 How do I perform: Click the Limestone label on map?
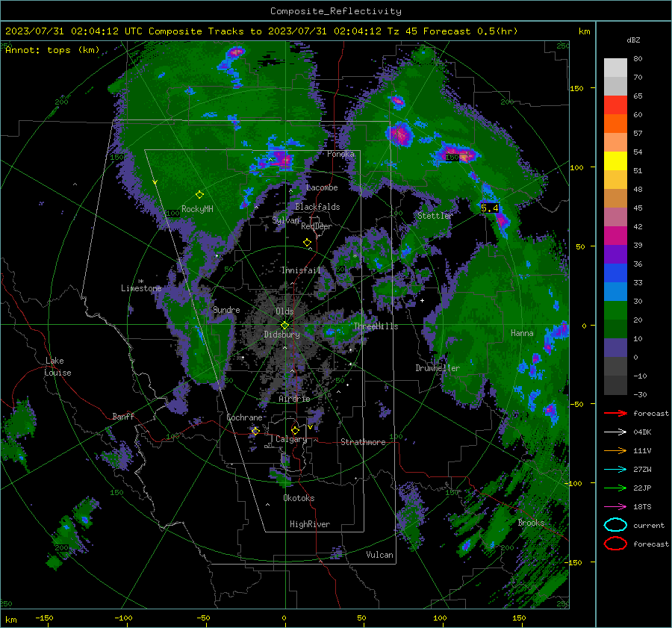[x=141, y=288]
